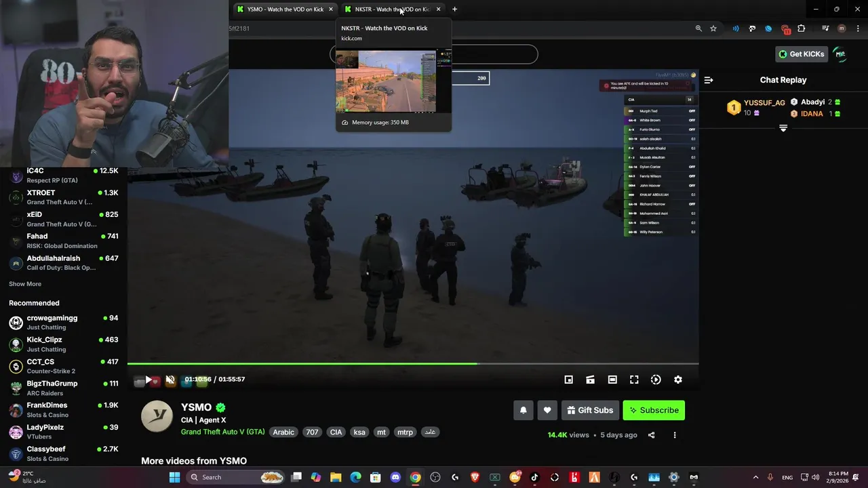868x488 pixels.
Task: Open the user profile avatar on Kick
Action: (x=840, y=54)
